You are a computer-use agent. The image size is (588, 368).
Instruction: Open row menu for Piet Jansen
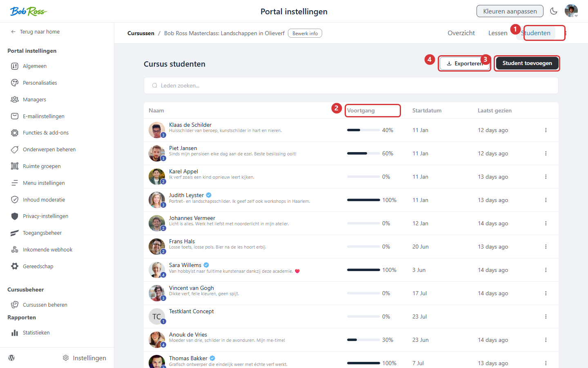546,153
